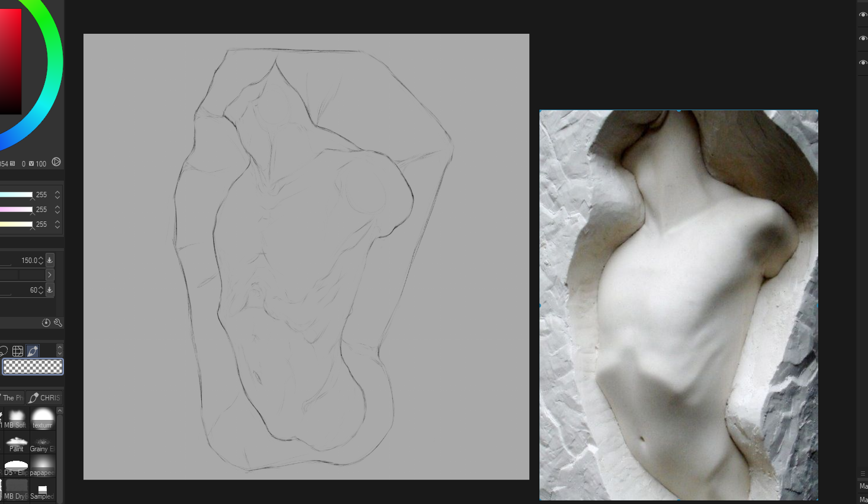Open the tool property wrench icon
The height and width of the screenshot is (504, 868).
(58, 323)
